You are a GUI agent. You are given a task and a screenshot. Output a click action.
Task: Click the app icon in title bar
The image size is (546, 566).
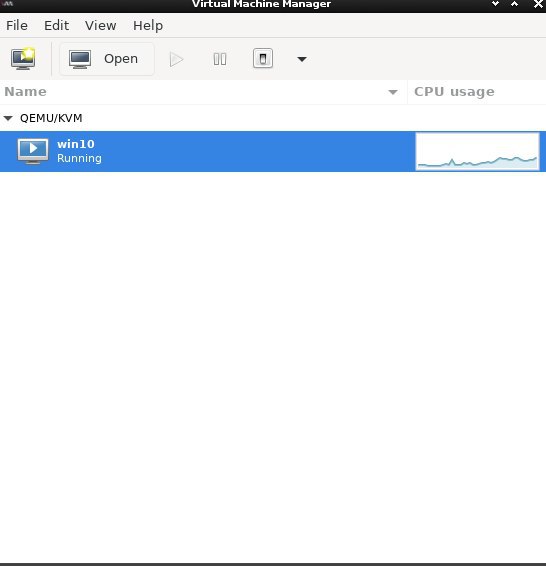click(x=8, y=4)
